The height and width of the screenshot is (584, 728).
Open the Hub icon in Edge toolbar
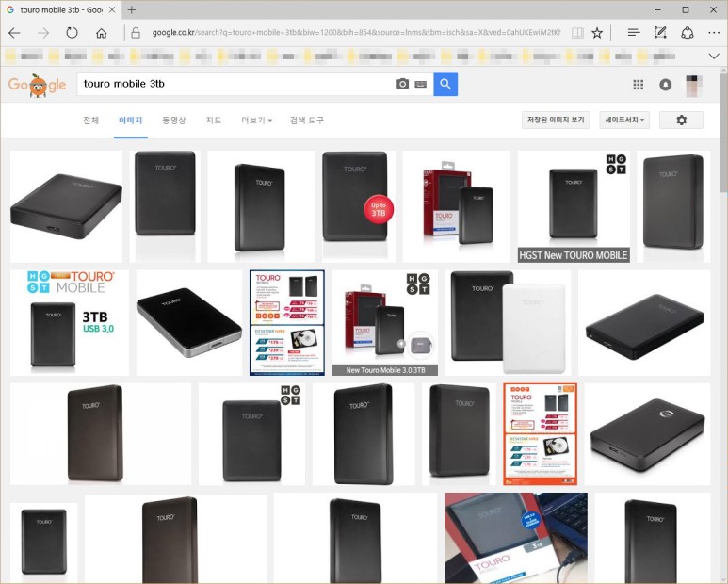coord(633,32)
